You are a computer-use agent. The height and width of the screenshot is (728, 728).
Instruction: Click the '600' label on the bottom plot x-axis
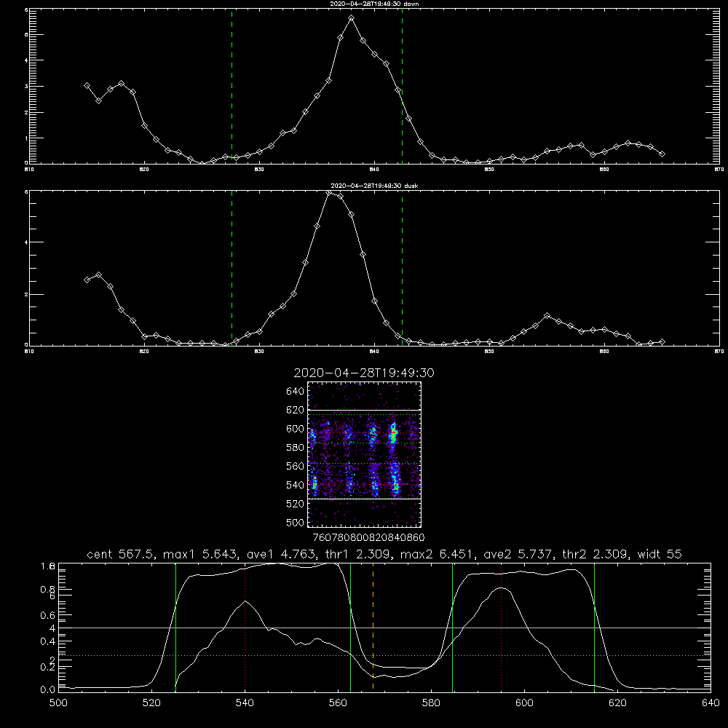(x=524, y=703)
